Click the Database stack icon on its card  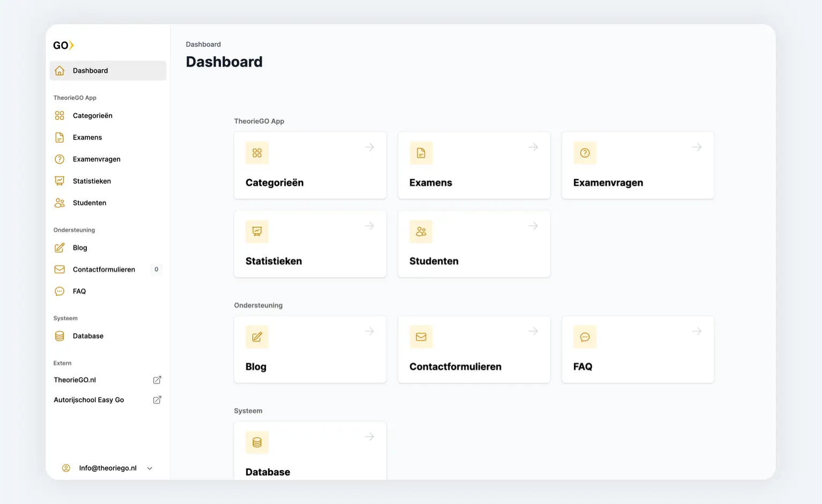click(257, 442)
